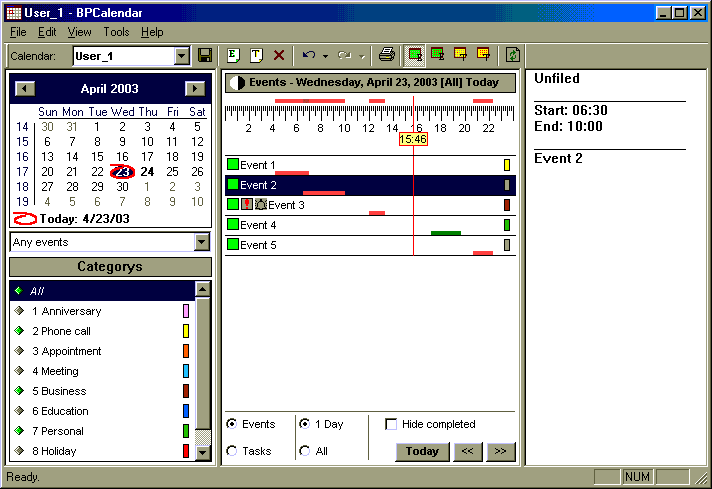
Task: Go to next month with right arrow
Action: tap(195, 89)
